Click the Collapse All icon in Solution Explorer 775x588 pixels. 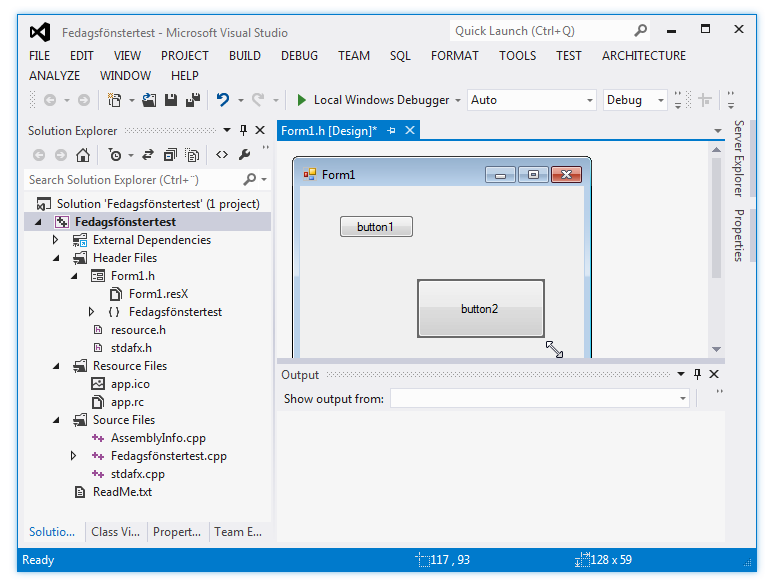click(x=170, y=155)
